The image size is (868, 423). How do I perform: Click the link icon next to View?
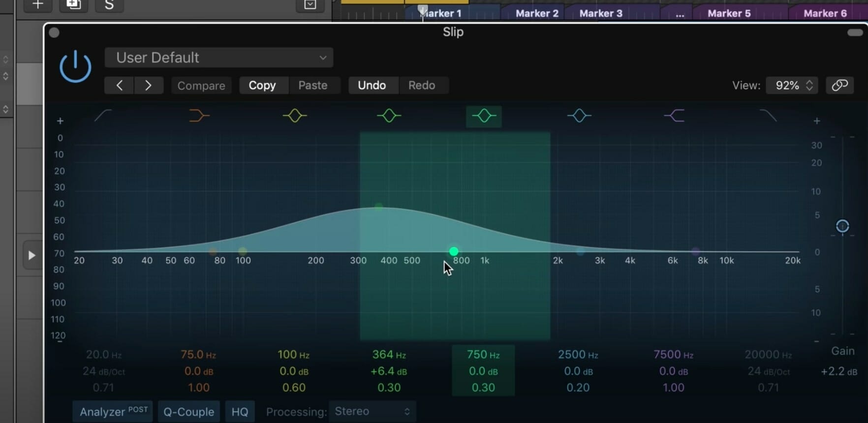point(839,85)
